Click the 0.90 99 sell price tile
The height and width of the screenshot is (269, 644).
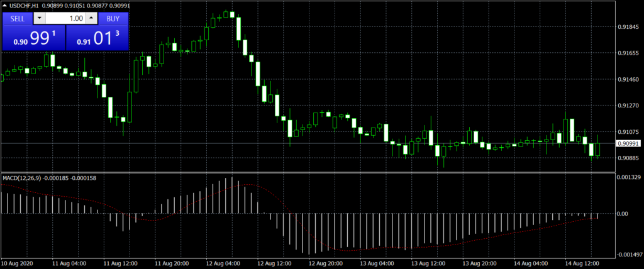pos(33,38)
